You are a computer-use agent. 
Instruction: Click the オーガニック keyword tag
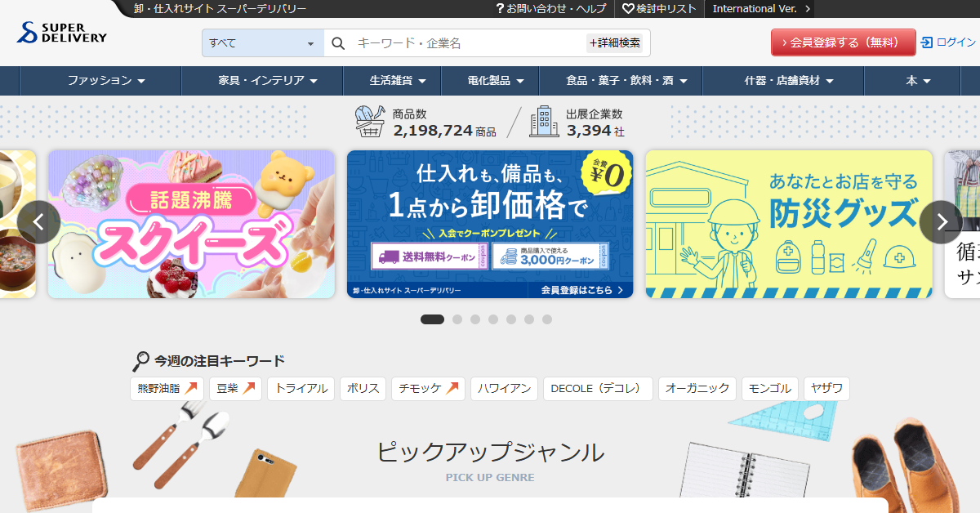pos(697,389)
